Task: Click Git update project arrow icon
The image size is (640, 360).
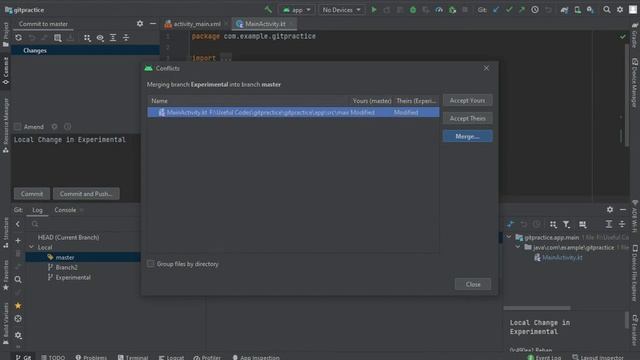Action: (x=496, y=10)
